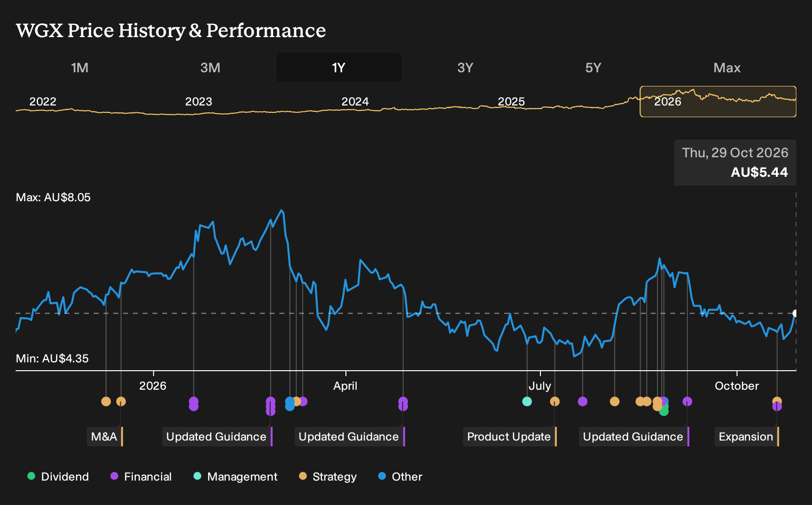The image size is (812, 505).
Task: Click the white current-price dot at line end
Action: (x=795, y=314)
